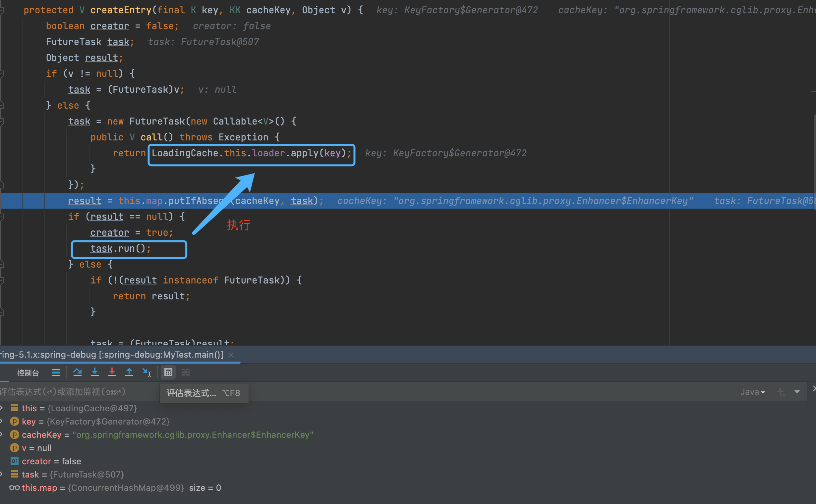The width and height of the screenshot is (816, 504).
Task: Expand the 'key = KeyFactory$Generator@472' variable
Action: (2, 421)
